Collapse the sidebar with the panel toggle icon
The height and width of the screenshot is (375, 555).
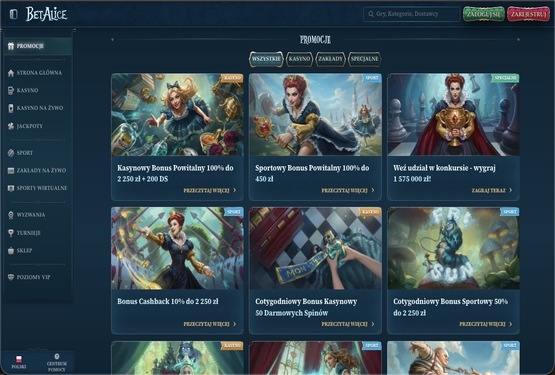click(13, 14)
